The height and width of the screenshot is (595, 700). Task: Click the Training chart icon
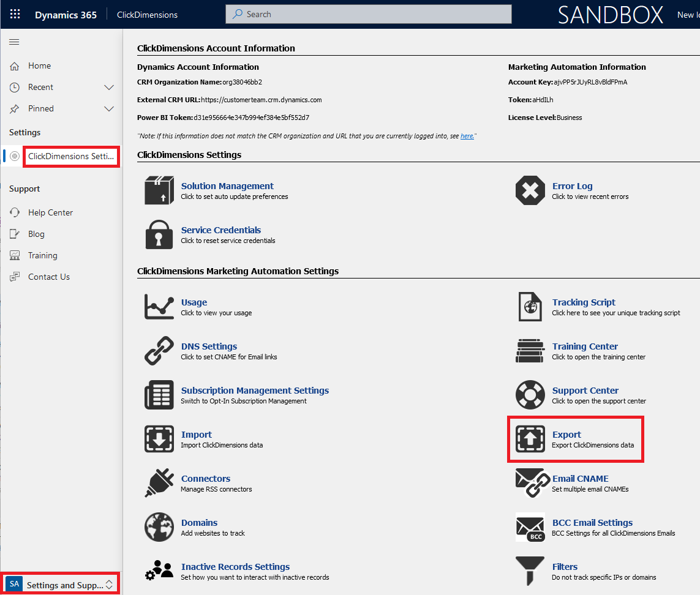15,255
